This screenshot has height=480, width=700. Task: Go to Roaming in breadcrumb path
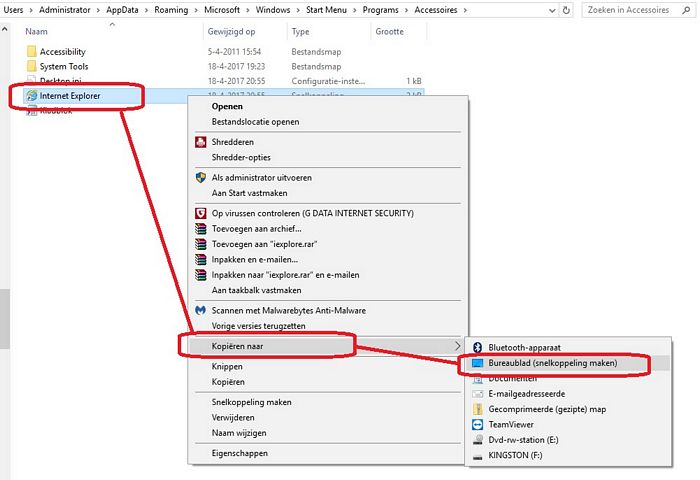[x=171, y=10]
